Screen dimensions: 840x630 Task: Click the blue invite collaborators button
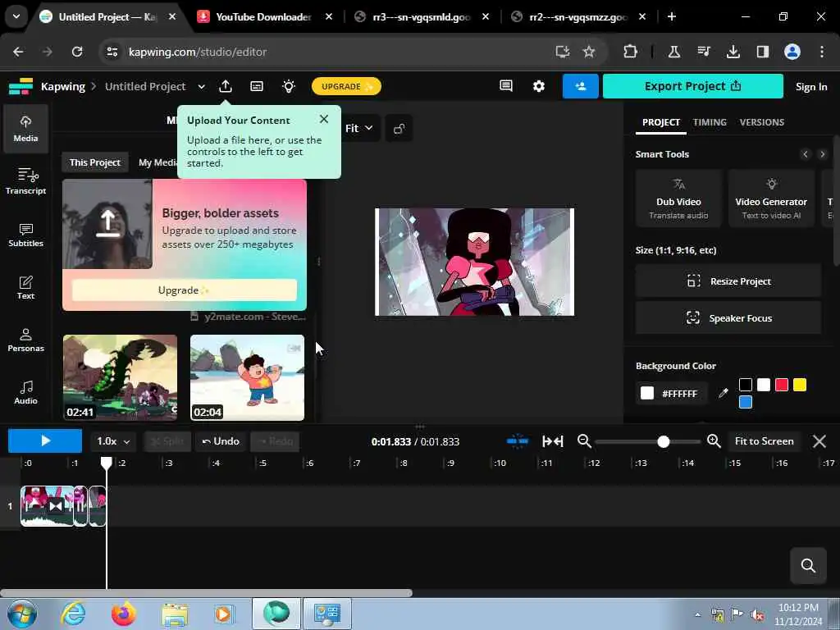(x=580, y=86)
